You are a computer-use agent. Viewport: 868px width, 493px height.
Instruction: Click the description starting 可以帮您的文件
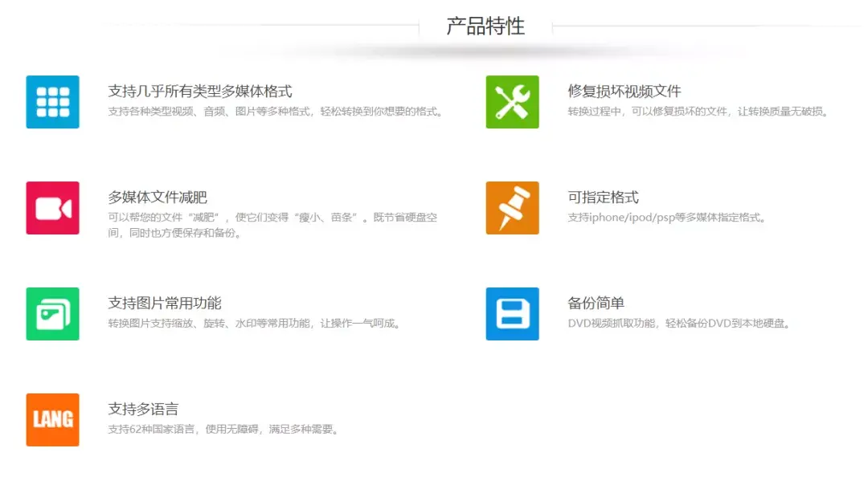(x=272, y=225)
